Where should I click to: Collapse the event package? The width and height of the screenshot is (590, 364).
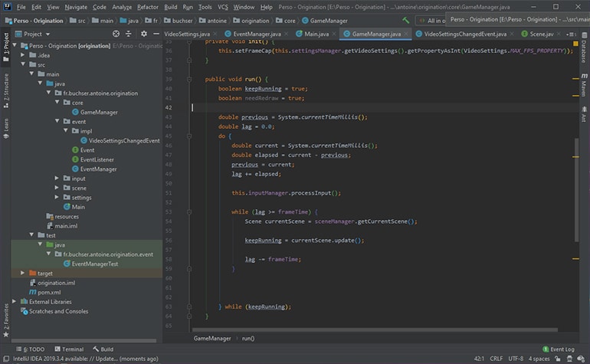(57, 121)
